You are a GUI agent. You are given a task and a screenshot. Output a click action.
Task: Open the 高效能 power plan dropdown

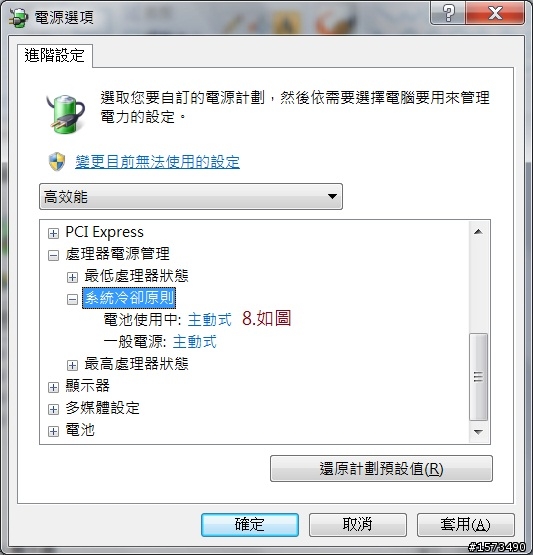point(191,196)
